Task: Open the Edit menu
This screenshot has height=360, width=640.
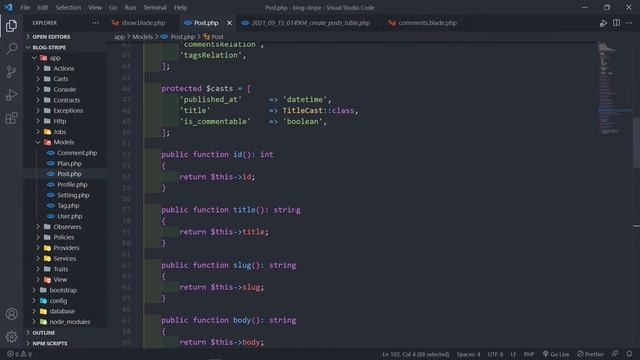Action: point(42,7)
